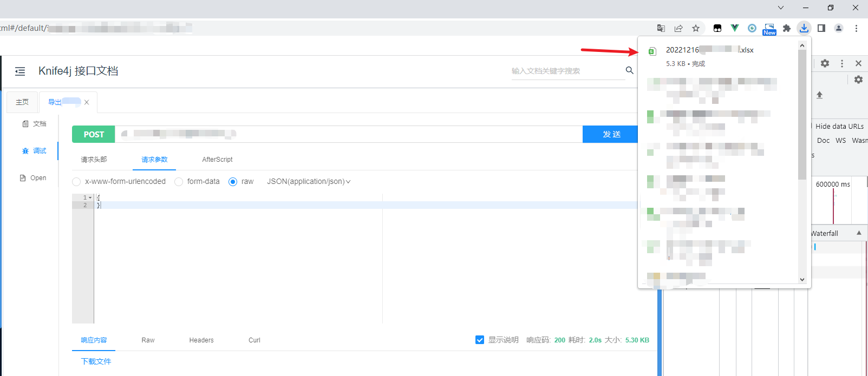
Task: Select the raw radio option
Action: (x=233, y=182)
